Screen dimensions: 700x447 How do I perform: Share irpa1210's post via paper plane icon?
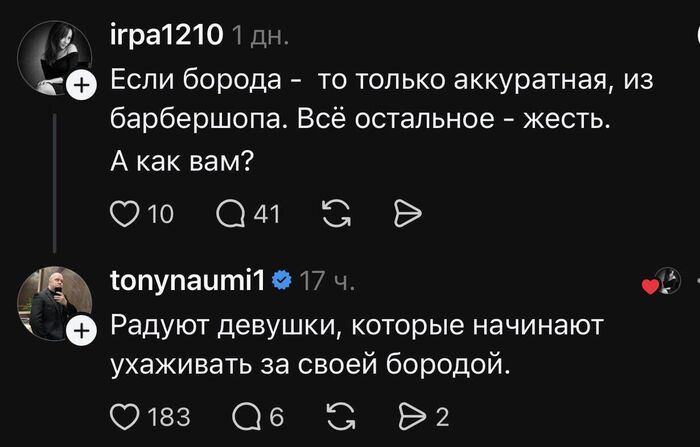[x=408, y=212]
